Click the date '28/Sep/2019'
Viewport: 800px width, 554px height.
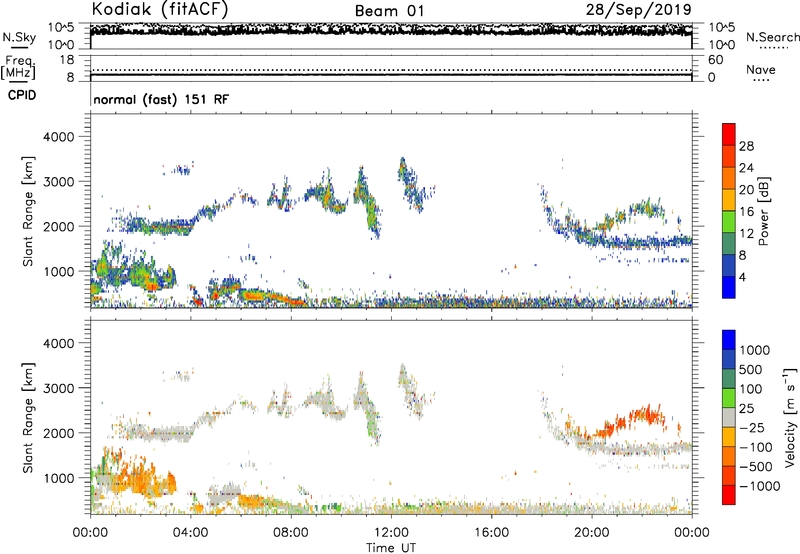638,9
